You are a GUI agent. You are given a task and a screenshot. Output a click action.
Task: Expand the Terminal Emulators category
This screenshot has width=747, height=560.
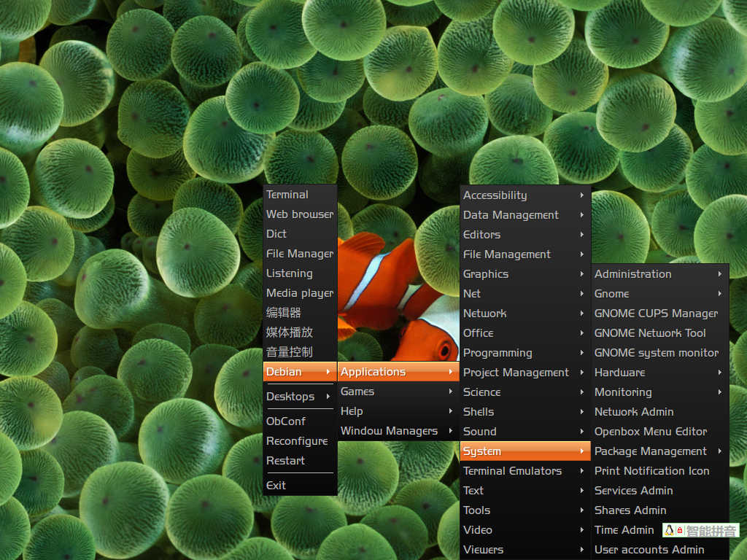click(x=525, y=471)
